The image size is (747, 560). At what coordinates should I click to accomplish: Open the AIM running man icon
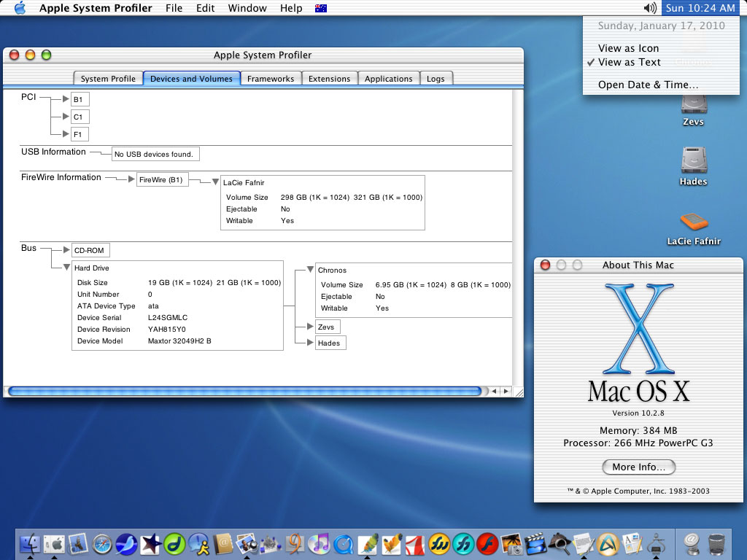(x=198, y=544)
